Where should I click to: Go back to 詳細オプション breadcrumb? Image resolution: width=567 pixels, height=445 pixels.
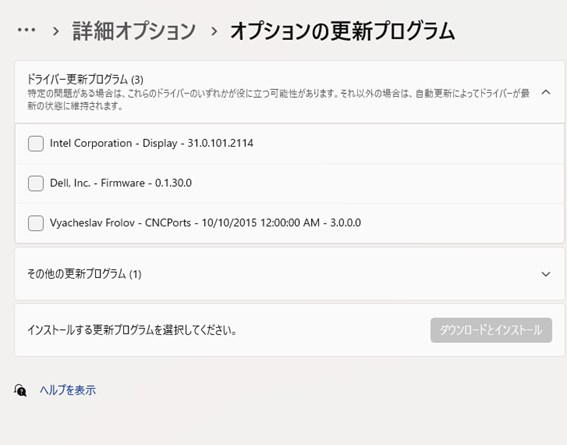(134, 31)
